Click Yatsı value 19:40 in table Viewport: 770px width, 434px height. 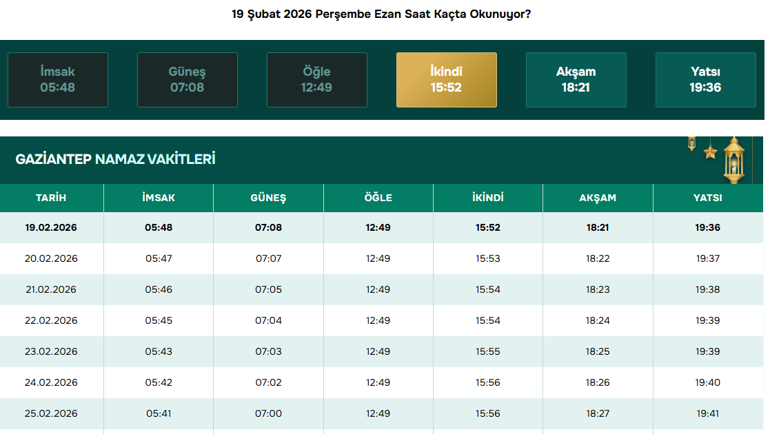click(708, 382)
